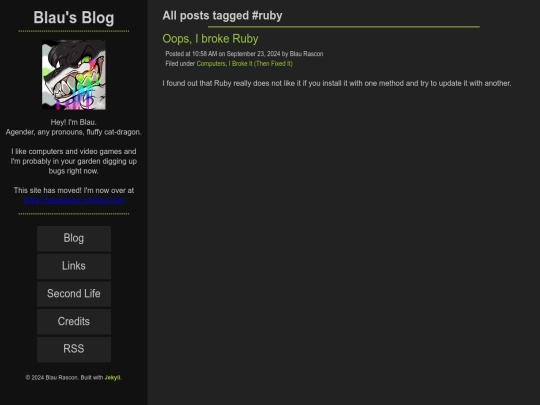Viewport: 540px width, 405px height.
Task: Click the author name Blau Rascon in byline
Action: click(306, 54)
